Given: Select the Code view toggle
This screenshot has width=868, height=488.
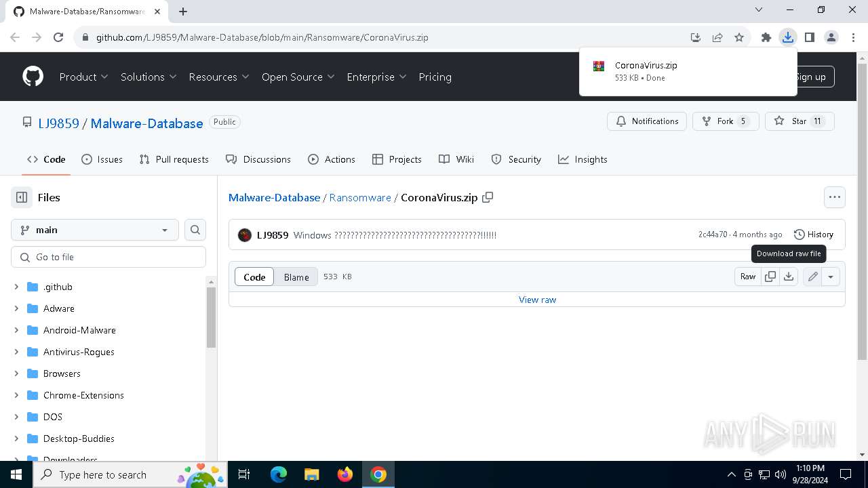Looking at the screenshot, I should 254,277.
